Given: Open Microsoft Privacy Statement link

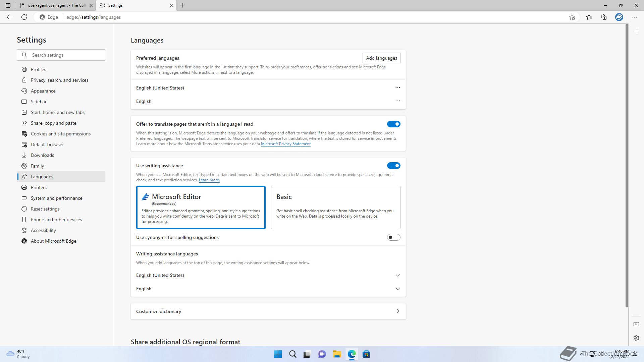Looking at the screenshot, I should click(x=286, y=144).
